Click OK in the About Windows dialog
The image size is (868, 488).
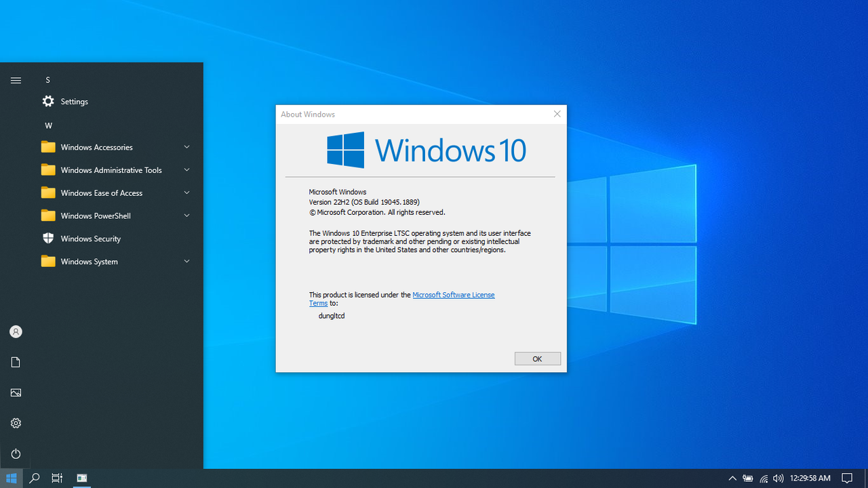(x=538, y=359)
